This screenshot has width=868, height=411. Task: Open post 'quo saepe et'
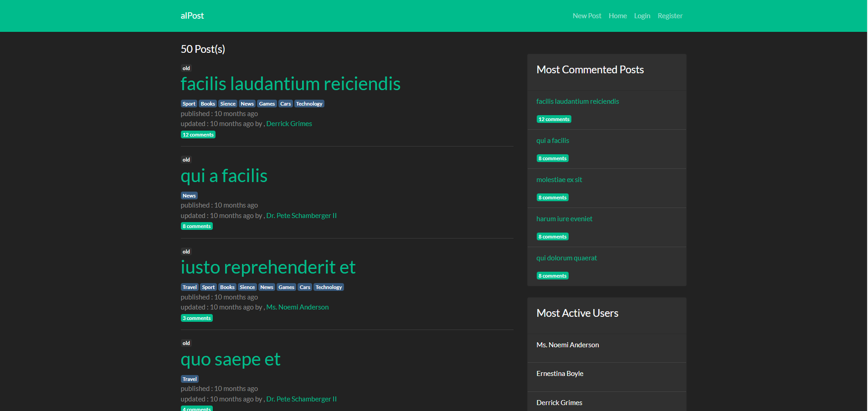[230, 359]
